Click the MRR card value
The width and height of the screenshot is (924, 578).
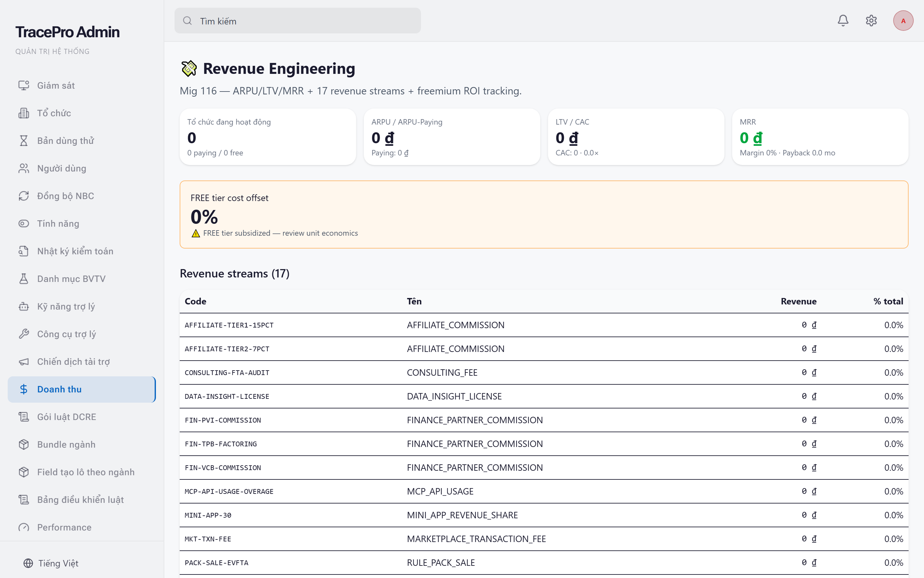[751, 138]
